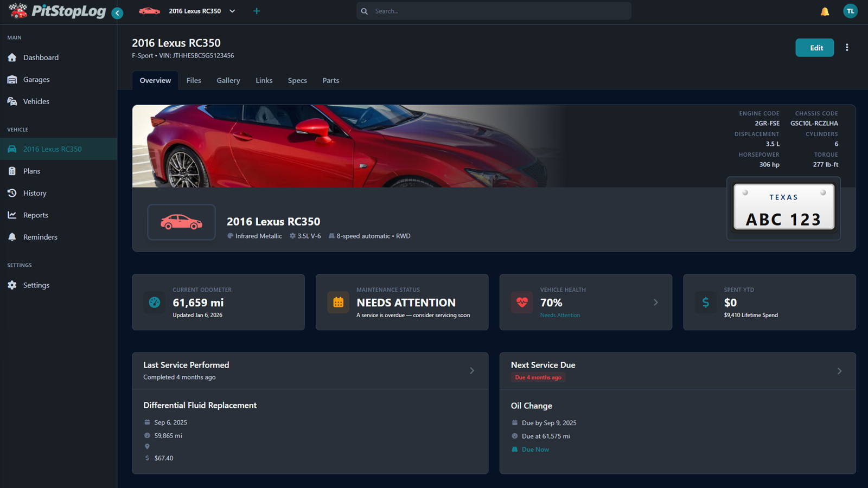868x488 pixels.
Task: Expand the Last Service Performed details
Action: point(472,370)
